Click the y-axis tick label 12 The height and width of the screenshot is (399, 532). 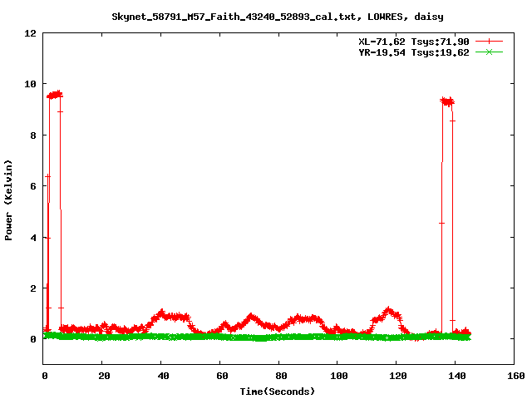tap(30, 33)
